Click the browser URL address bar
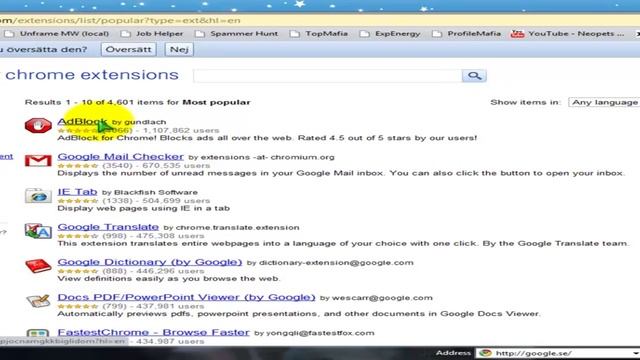Screen dimensions: 640x360 point(320,20)
